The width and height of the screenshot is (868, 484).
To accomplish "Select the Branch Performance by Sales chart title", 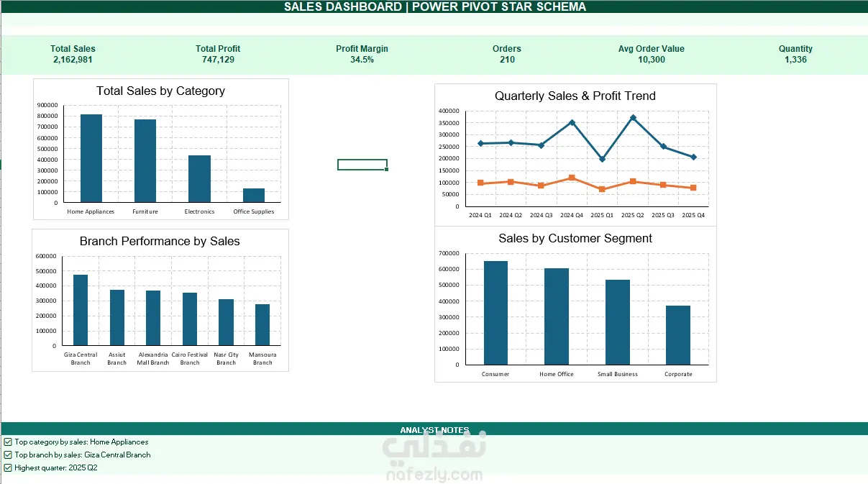I will click(160, 242).
